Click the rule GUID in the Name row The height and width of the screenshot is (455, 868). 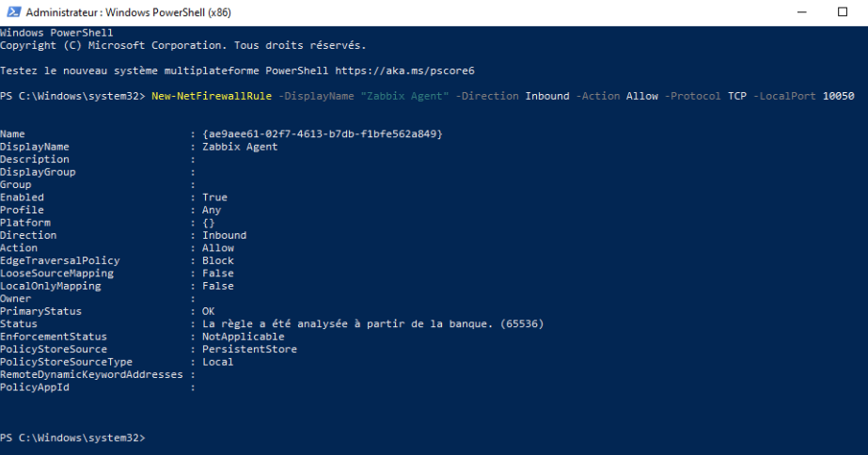(322, 134)
